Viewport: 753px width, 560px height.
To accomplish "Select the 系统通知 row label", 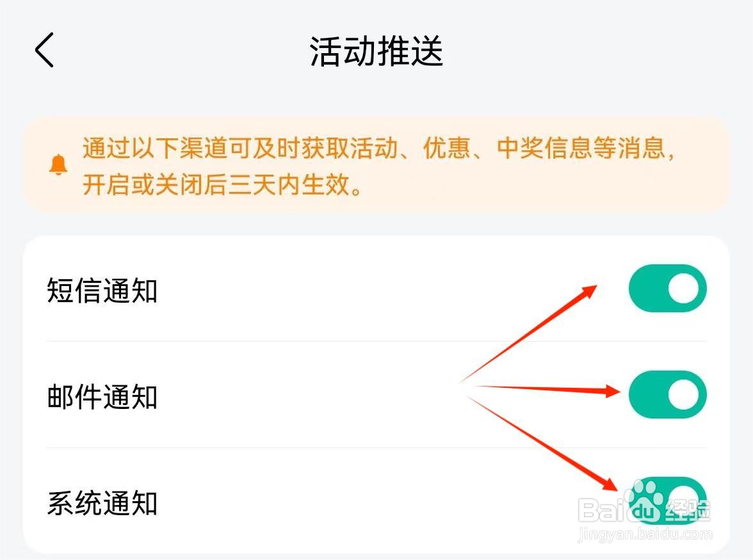I will coord(102,503).
